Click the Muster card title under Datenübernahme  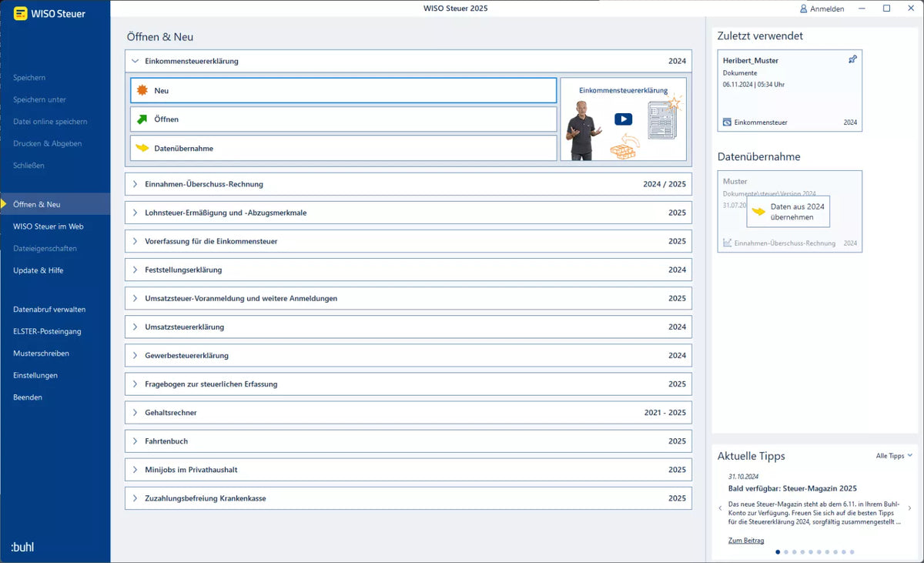[x=735, y=181]
